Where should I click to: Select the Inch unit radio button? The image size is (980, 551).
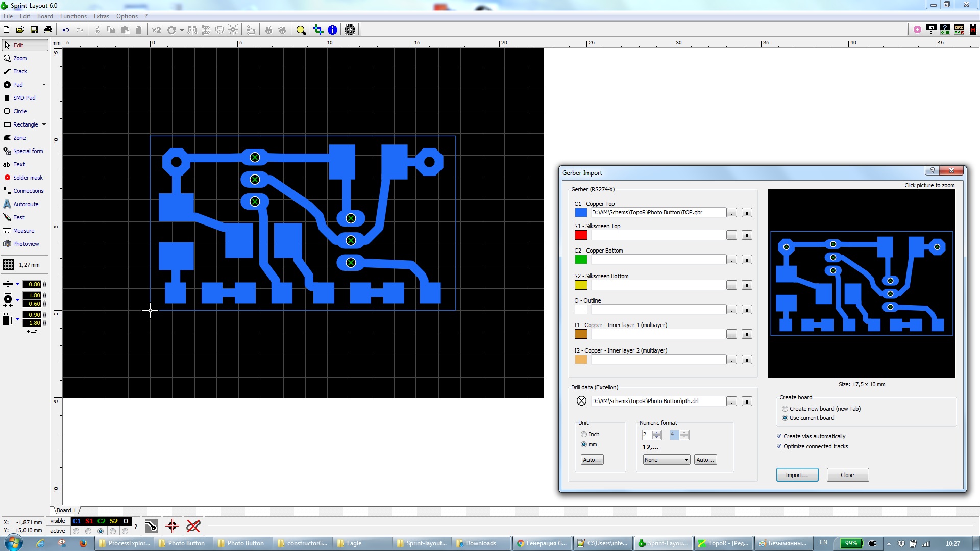point(584,434)
